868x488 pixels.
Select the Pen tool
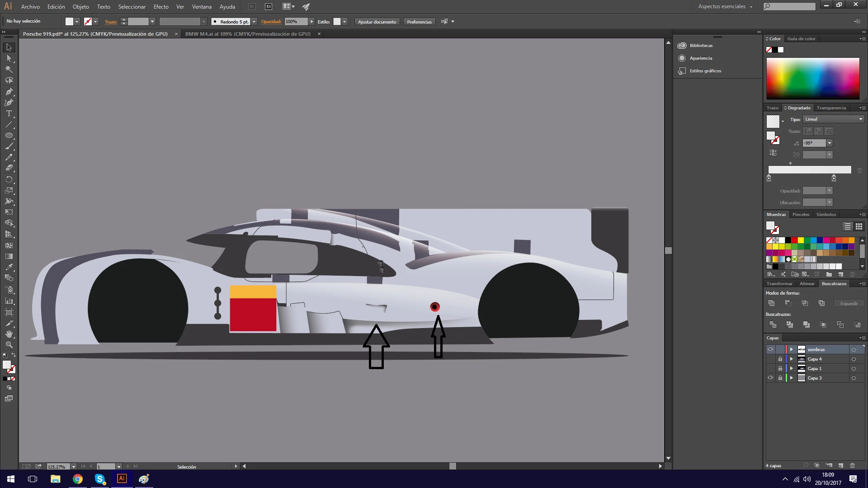(x=9, y=91)
